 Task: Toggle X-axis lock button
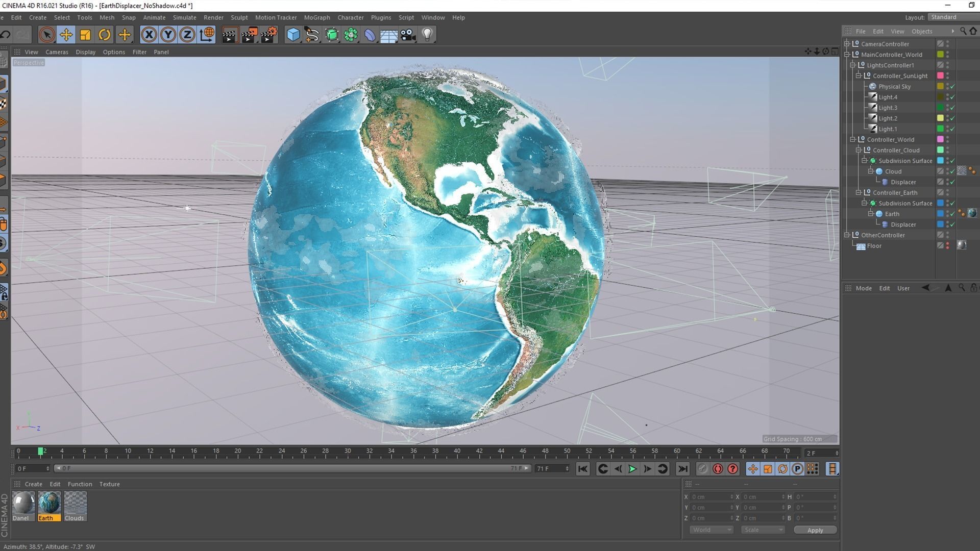tap(149, 35)
